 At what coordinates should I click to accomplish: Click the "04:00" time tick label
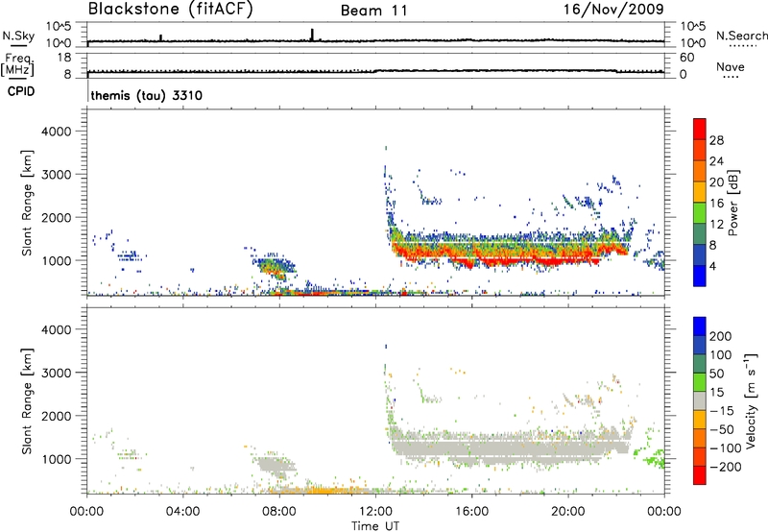click(x=182, y=512)
